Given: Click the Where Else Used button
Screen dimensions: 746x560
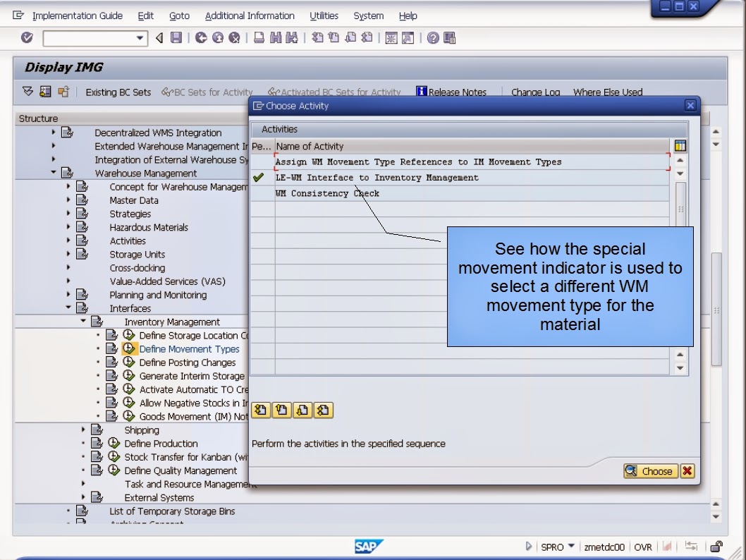Looking at the screenshot, I should tap(608, 92).
